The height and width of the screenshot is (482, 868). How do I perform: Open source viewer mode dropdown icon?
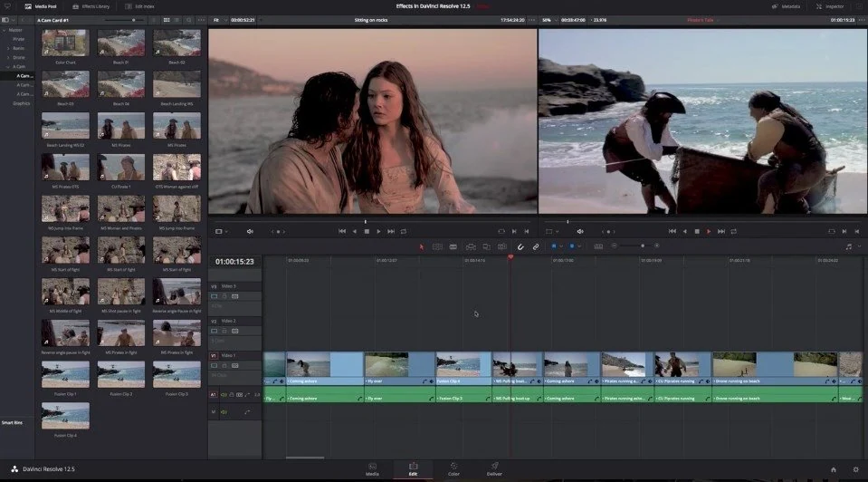click(221, 232)
